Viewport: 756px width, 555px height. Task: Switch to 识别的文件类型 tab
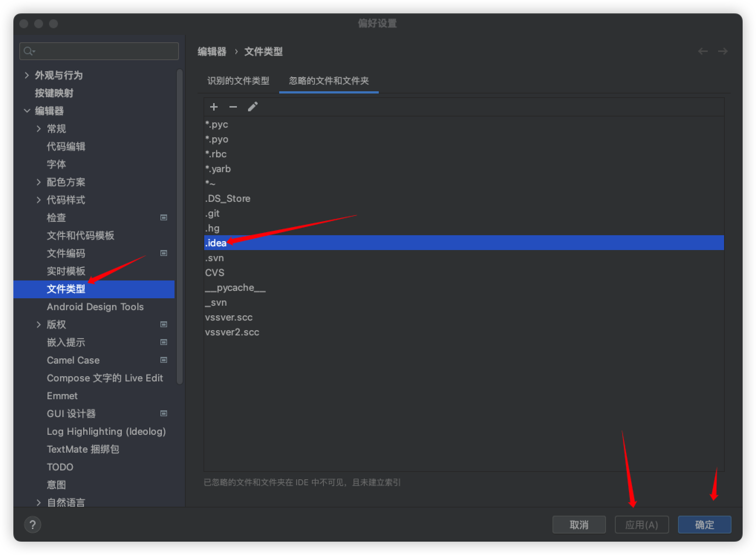click(238, 81)
